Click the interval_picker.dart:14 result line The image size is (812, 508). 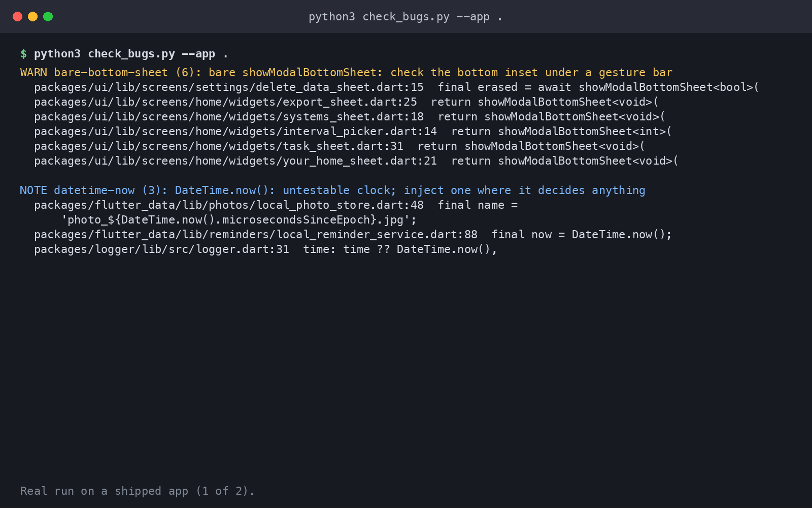tap(353, 132)
